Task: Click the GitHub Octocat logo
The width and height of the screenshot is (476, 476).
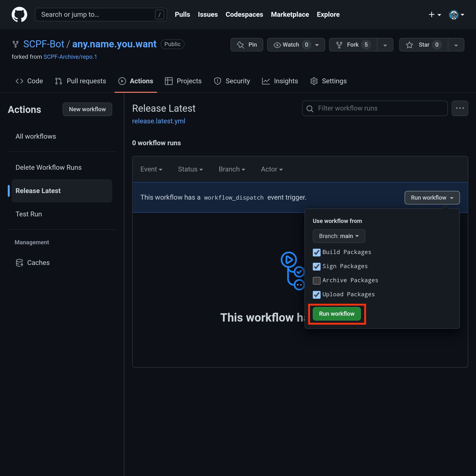Action: point(19,15)
